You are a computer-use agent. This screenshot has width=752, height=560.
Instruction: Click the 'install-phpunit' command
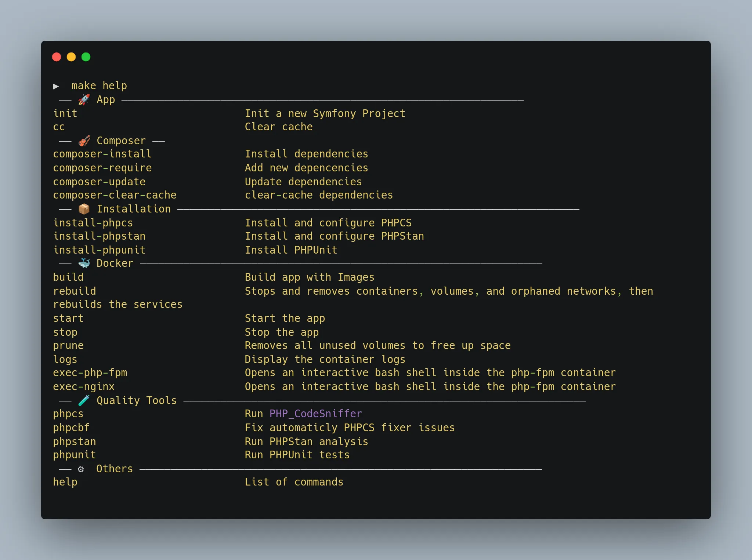coord(100,250)
